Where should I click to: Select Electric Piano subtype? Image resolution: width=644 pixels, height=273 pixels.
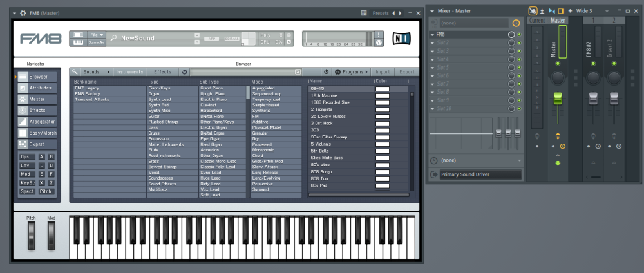[222, 99]
